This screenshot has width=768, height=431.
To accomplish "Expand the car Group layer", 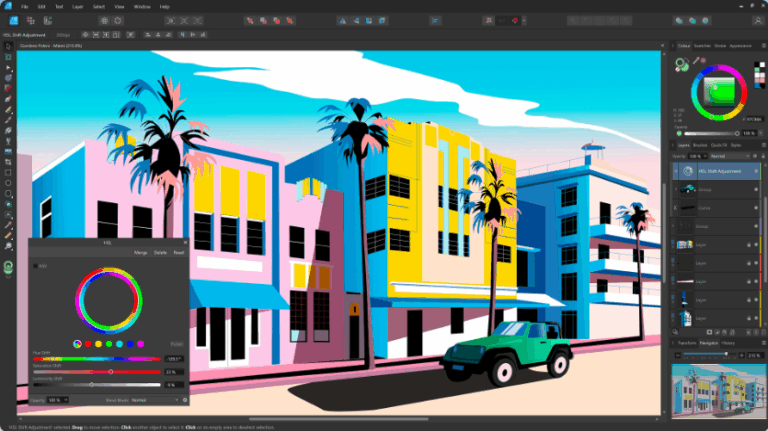I will [676, 190].
